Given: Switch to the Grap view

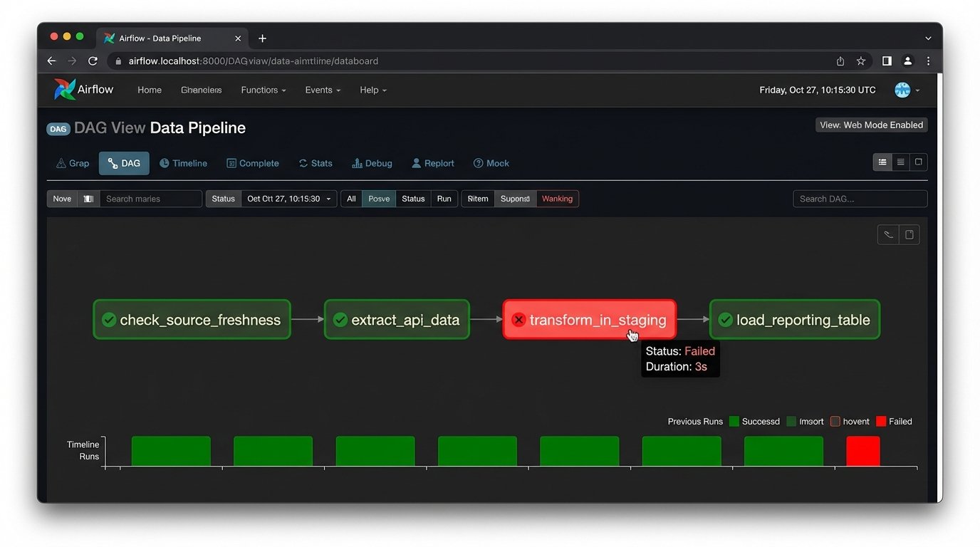Looking at the screenshot, I should [72, 163].
